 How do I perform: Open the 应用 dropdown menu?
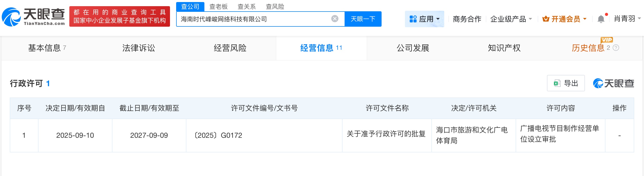(425, 18)
